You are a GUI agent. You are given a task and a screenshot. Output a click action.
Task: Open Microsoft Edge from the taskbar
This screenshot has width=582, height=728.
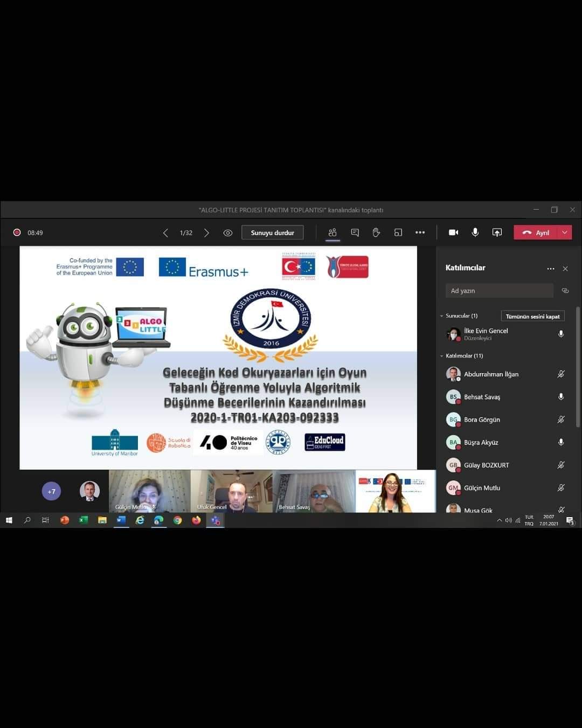(158, 520)
